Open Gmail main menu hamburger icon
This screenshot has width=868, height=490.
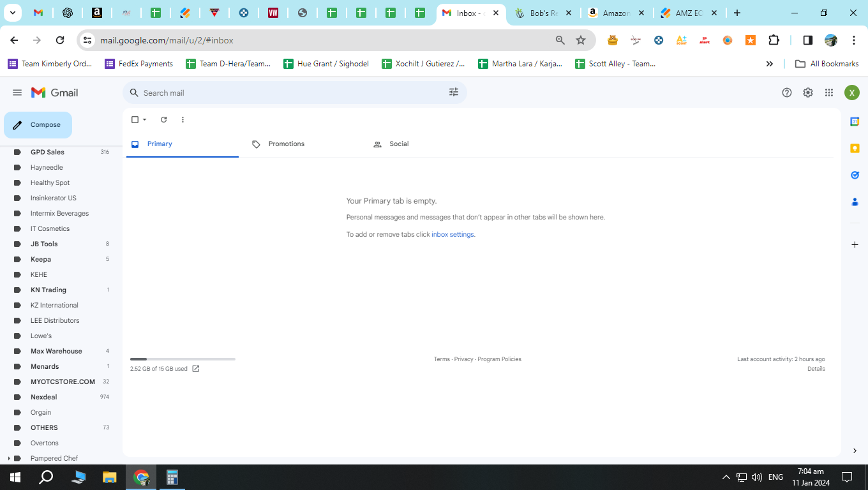pos(17,93)
